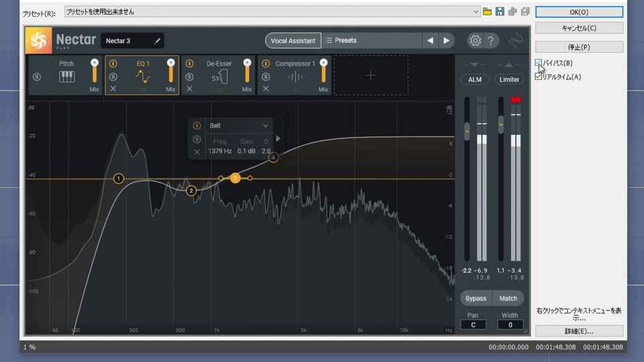Click the Q value 2.0
The height and width of the screenshot is (362, 644).
click(x=266, y=151)
